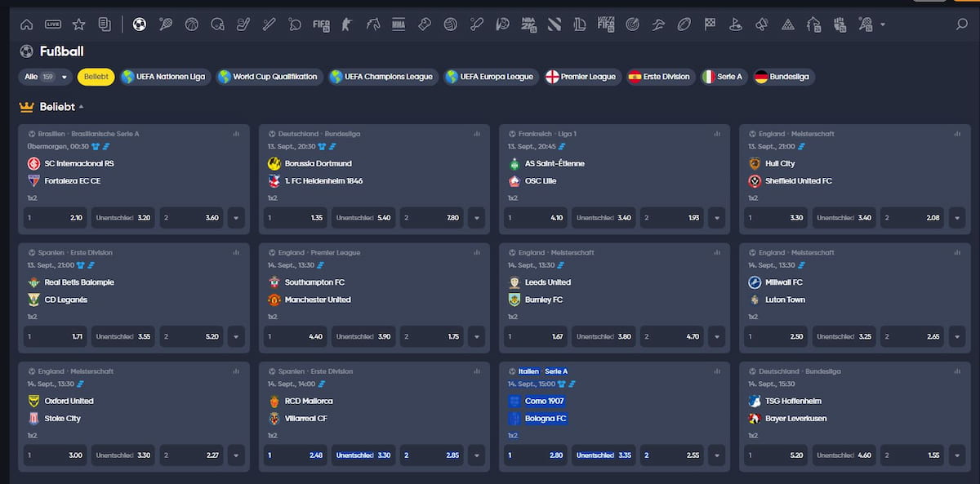Viewport: 980px width, 484px height.
Task: Filter by UEFA Europa League
Action: point(490,77)
